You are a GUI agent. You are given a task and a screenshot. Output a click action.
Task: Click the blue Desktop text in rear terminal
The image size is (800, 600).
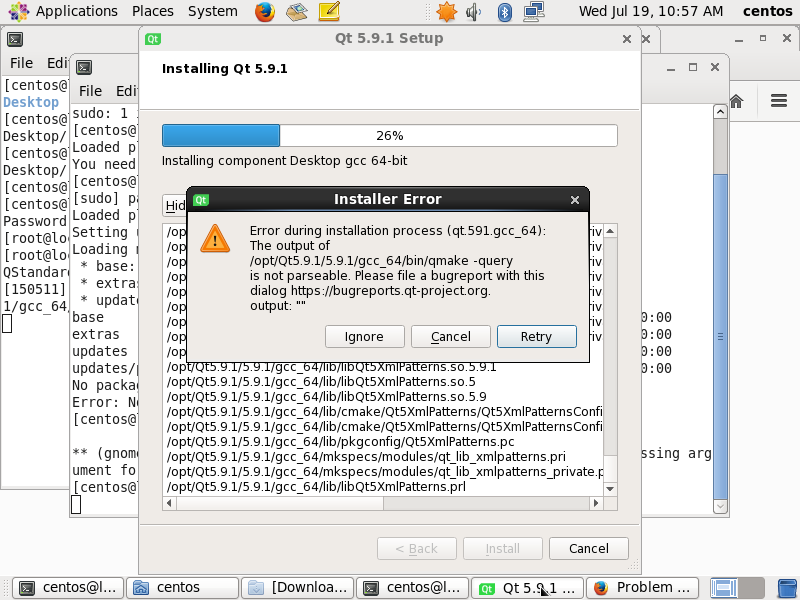pos(31,102)
